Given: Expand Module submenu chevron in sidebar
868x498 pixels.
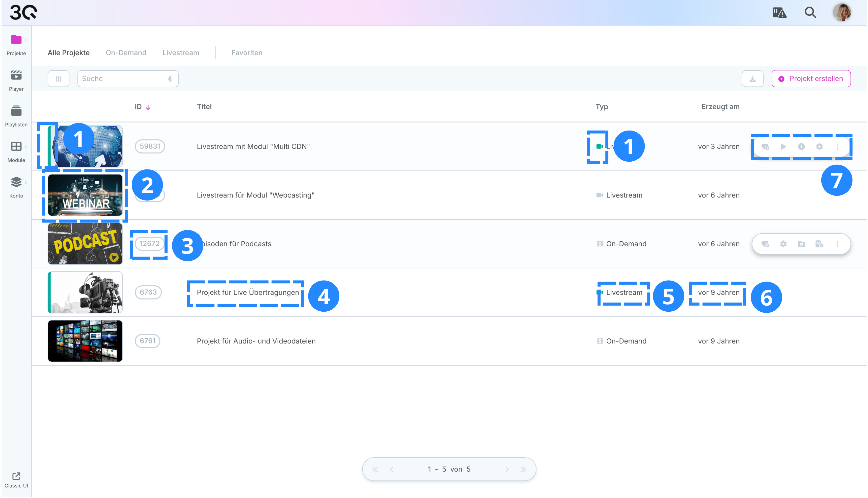Looking at the screenshot, I should [26, 147].
